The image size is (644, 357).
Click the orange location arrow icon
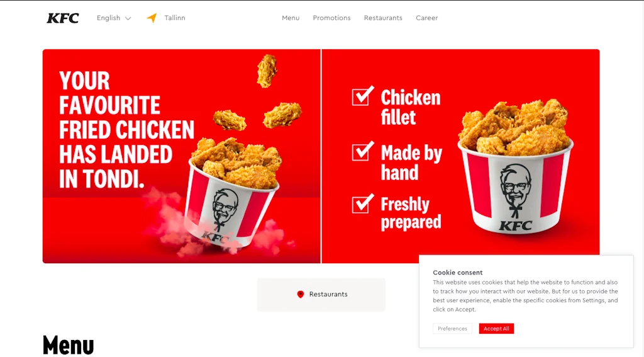coord(152,18)
